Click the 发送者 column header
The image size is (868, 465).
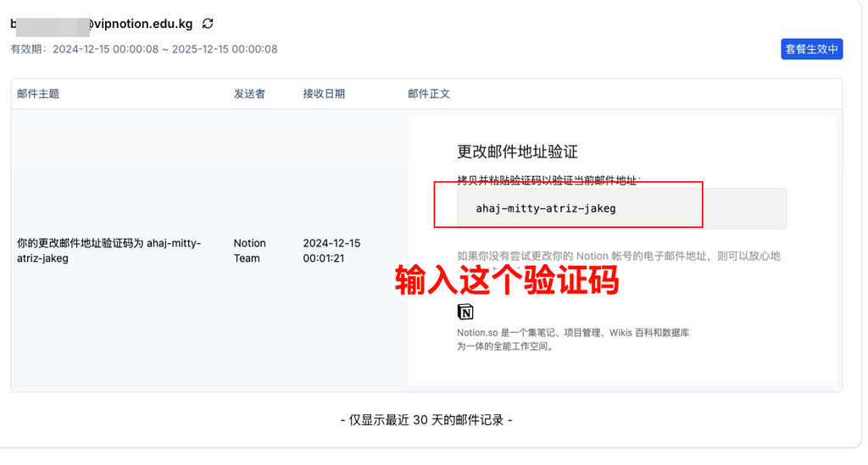[x=249, y=93]
